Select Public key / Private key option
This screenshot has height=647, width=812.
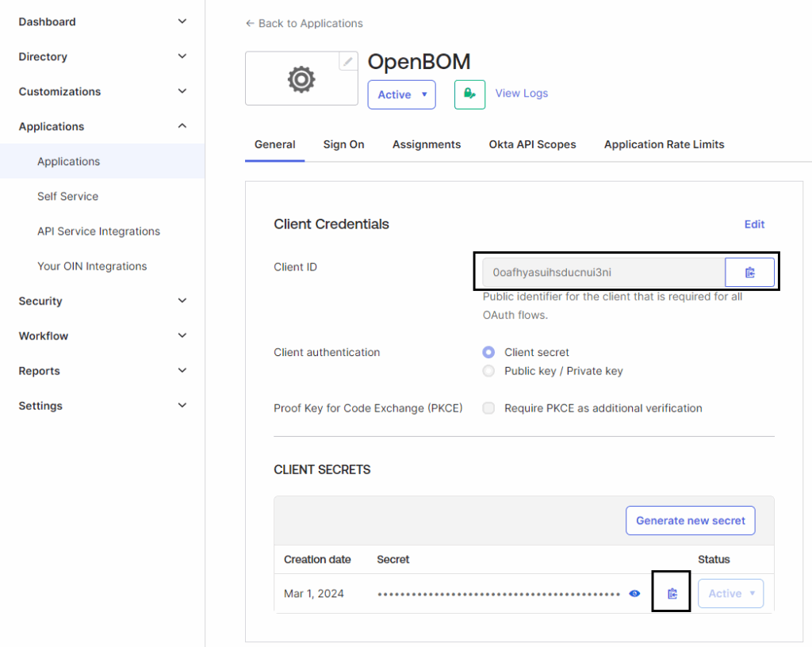pos(488,371)
